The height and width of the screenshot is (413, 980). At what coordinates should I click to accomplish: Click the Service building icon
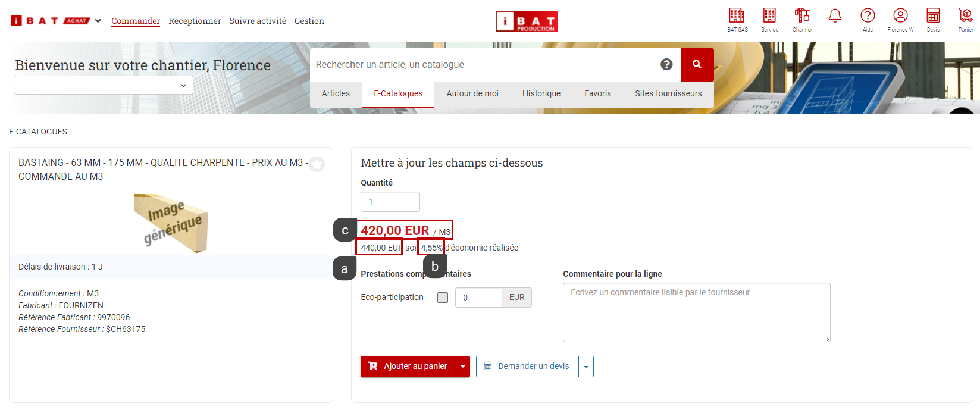tap(769, 16)
